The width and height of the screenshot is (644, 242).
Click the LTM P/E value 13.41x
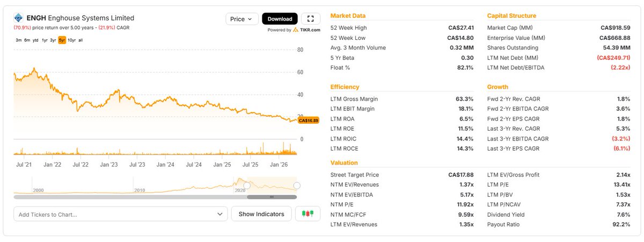click(621, 184)
